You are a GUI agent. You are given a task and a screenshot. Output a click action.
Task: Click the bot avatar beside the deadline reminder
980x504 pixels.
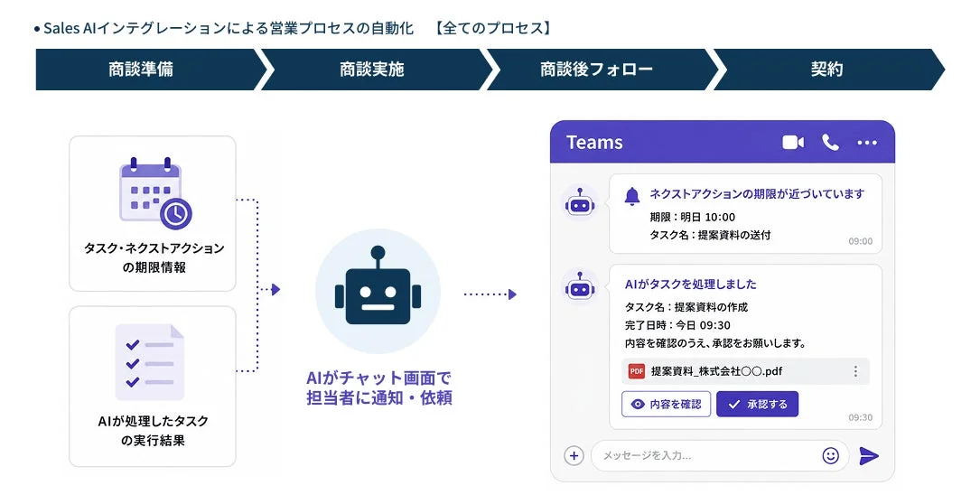click(x=579, y=204)
